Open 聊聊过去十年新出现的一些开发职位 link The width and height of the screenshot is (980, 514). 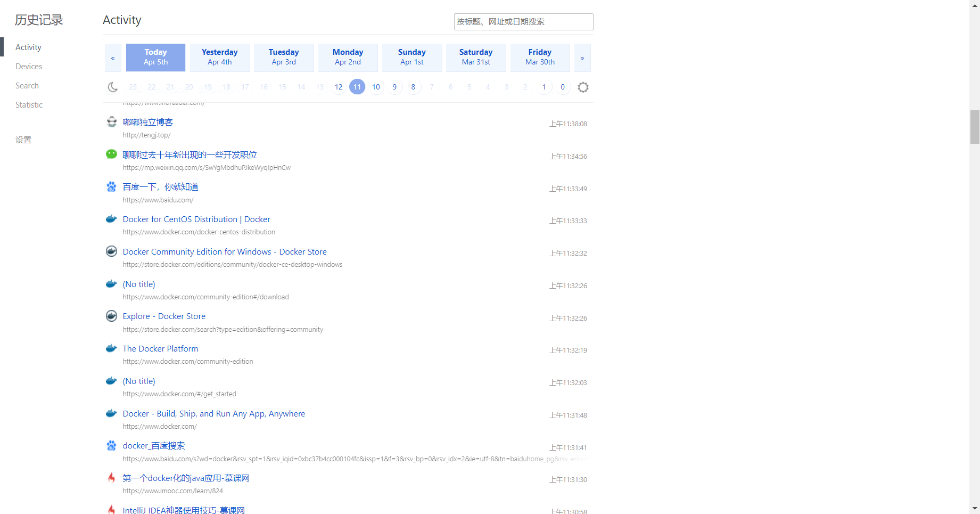[x=190, y=155]
